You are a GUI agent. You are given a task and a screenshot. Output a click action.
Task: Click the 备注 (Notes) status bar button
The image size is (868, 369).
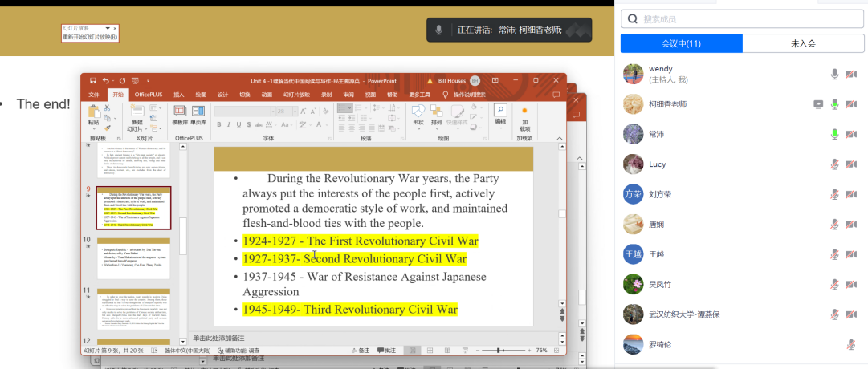(x=361, y=351)
